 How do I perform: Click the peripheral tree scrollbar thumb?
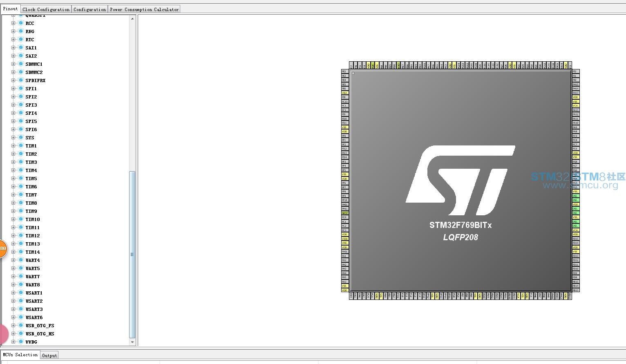click(x=132, y=255)
